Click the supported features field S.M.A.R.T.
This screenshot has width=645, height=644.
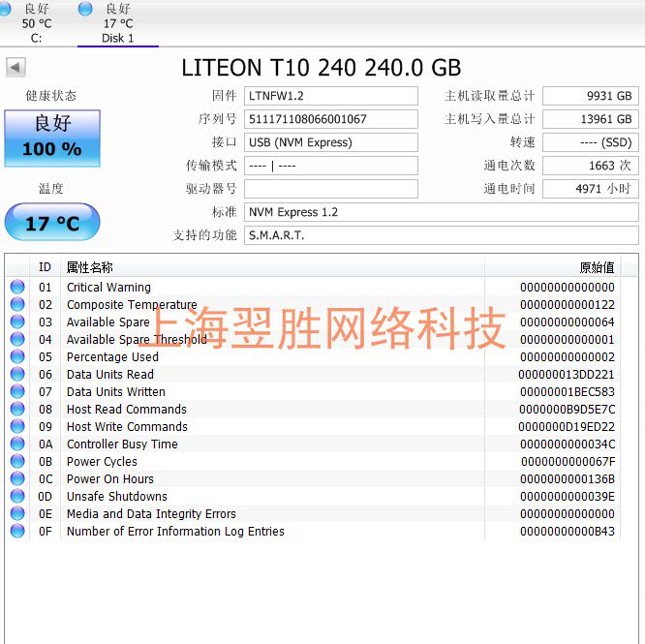(x=442, y=235)
